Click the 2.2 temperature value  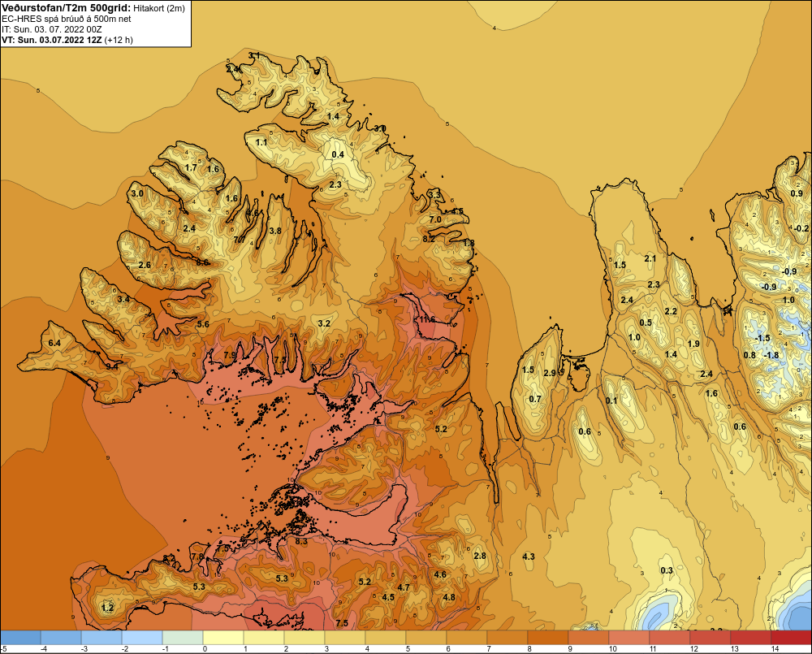point(671,311)
